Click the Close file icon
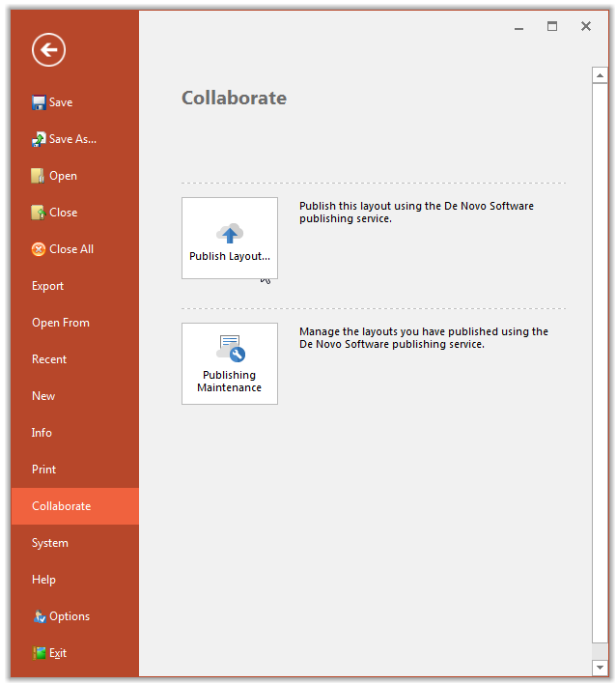Image resolution: width=616 pixels, height=684 pixels. click(x=39, y=213)
